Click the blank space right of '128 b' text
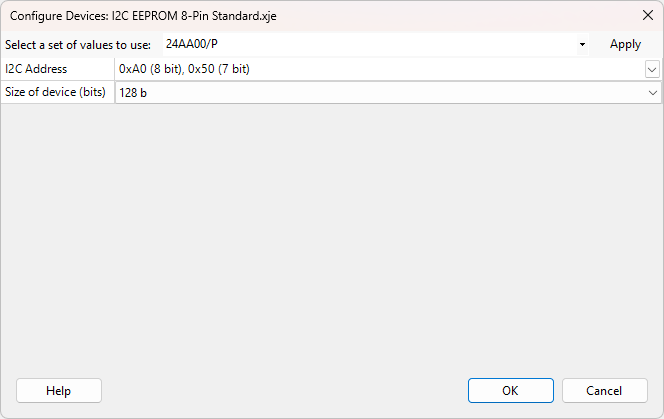 (400, 92)
